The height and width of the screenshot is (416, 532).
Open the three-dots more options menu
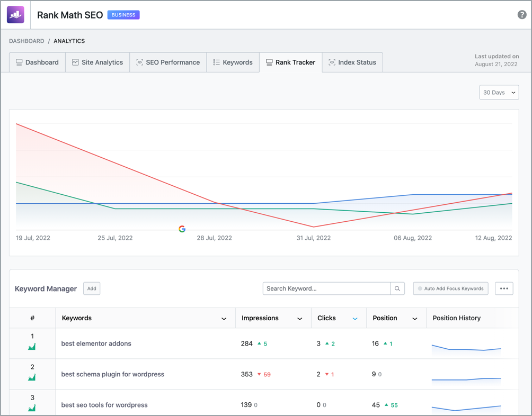(x=504, y=288)
